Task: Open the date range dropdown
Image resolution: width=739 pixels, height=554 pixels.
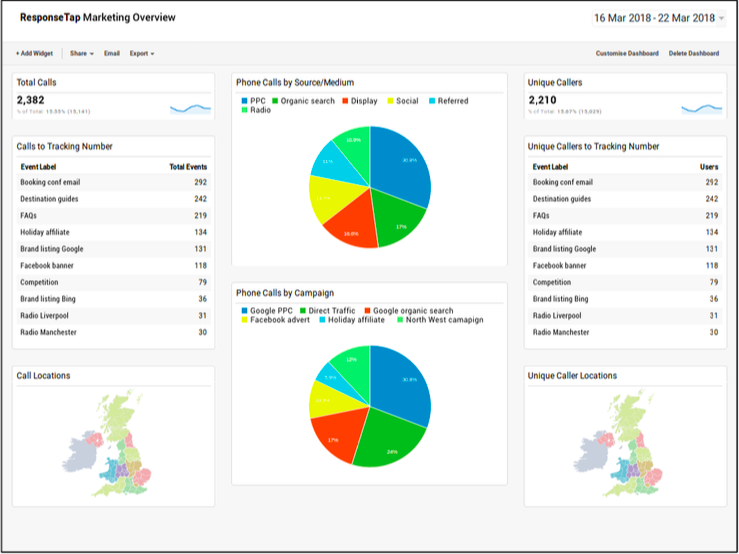Action: click(658, 18)
